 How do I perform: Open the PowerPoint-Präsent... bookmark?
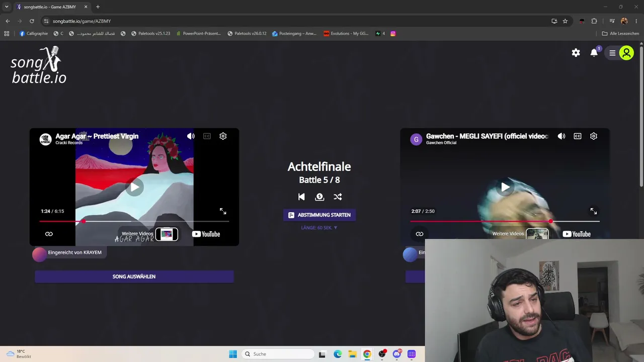[198, 34]
